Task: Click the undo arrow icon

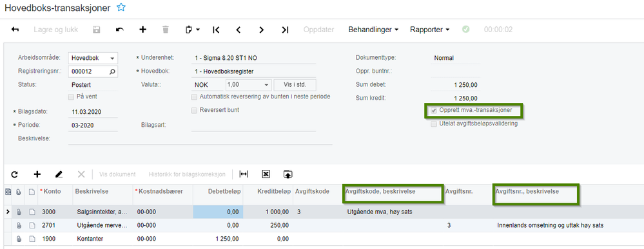Action: [x=119, y=30]
